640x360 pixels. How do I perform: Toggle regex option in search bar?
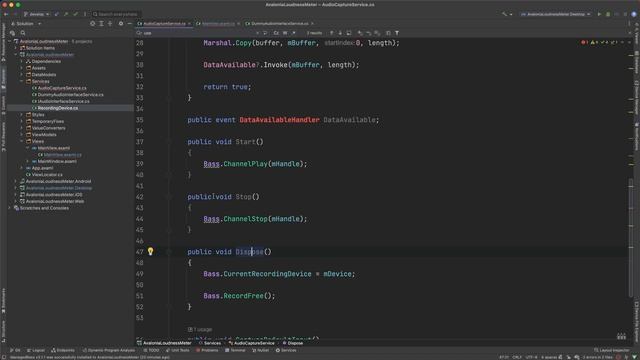pyautogui.click(x=293, y=33)
